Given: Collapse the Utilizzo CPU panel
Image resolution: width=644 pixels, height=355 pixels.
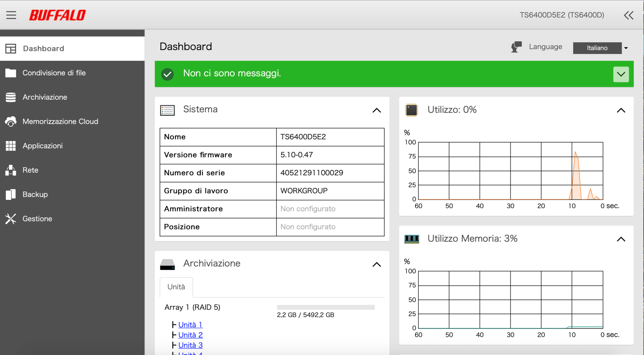Looking at the screenshot, I should [x=621, y=110].
